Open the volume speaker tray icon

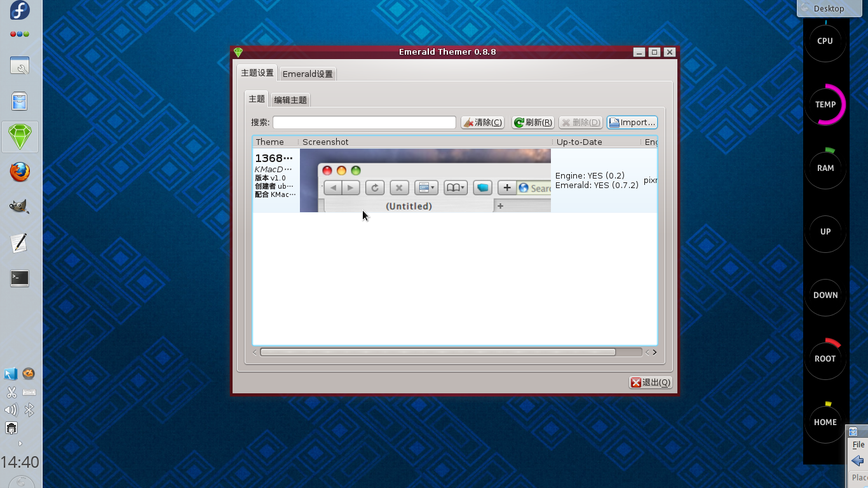click(x=11, y=410)
